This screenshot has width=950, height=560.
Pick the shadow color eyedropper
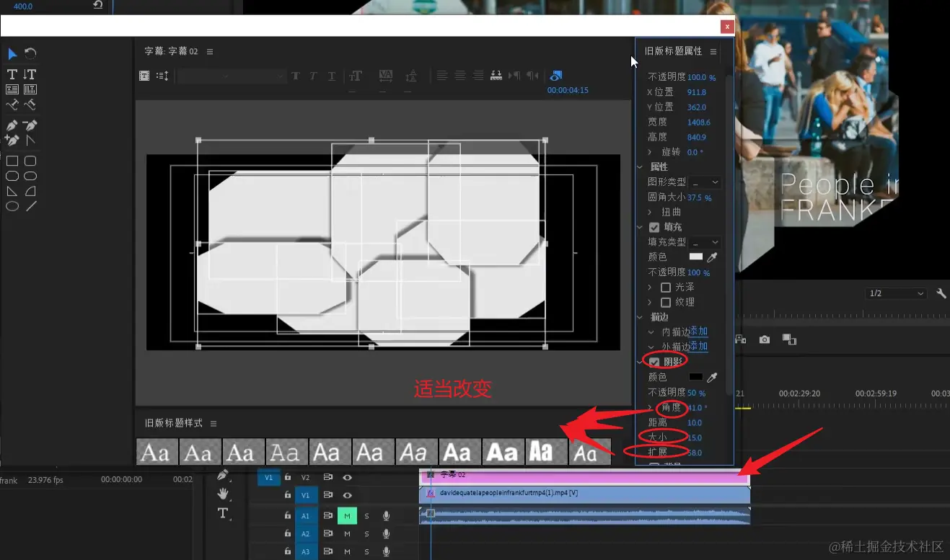(x=712, y=377)
